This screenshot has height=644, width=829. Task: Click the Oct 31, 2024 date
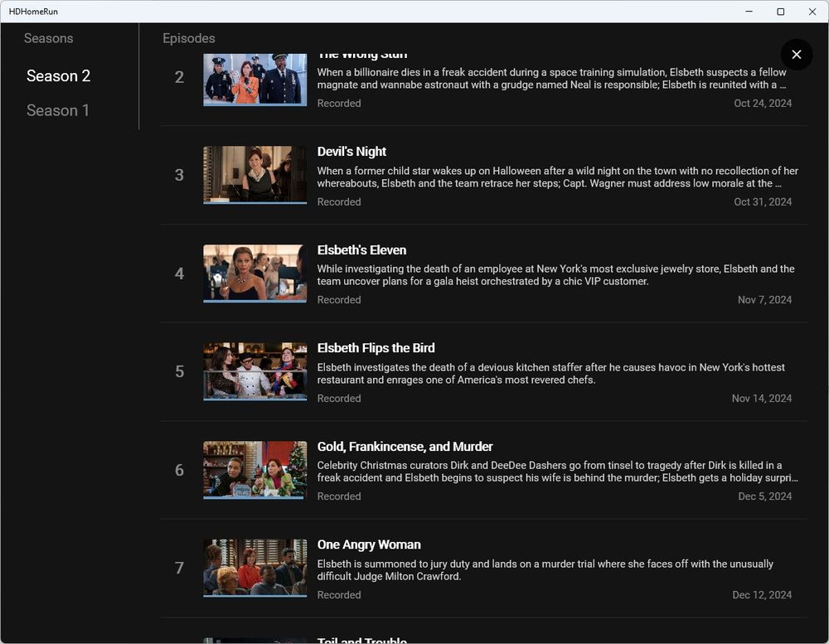763,201
